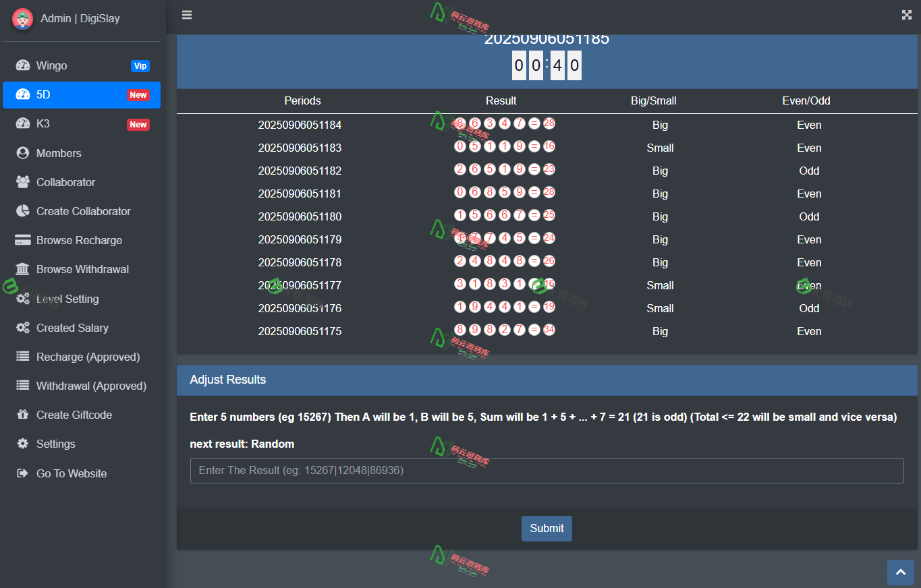
Task: Click the Browse Withdrawal bank icon
Action: (23, 269)
